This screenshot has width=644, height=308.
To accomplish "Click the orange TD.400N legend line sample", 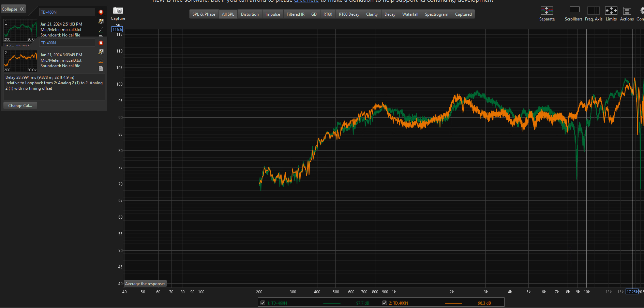I will point(453,303).
